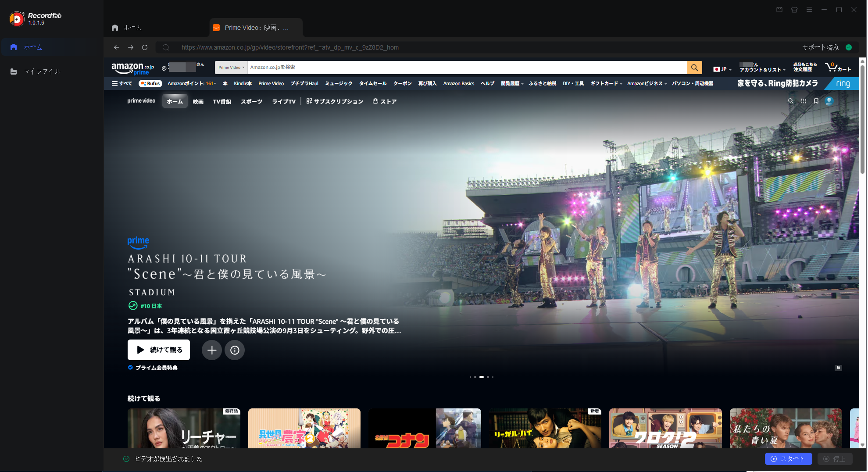The width and height of the screenshot is (868, 472).
Task: Open the 私たちの青い夏 thumbnail
Action: tap(786, 428)
